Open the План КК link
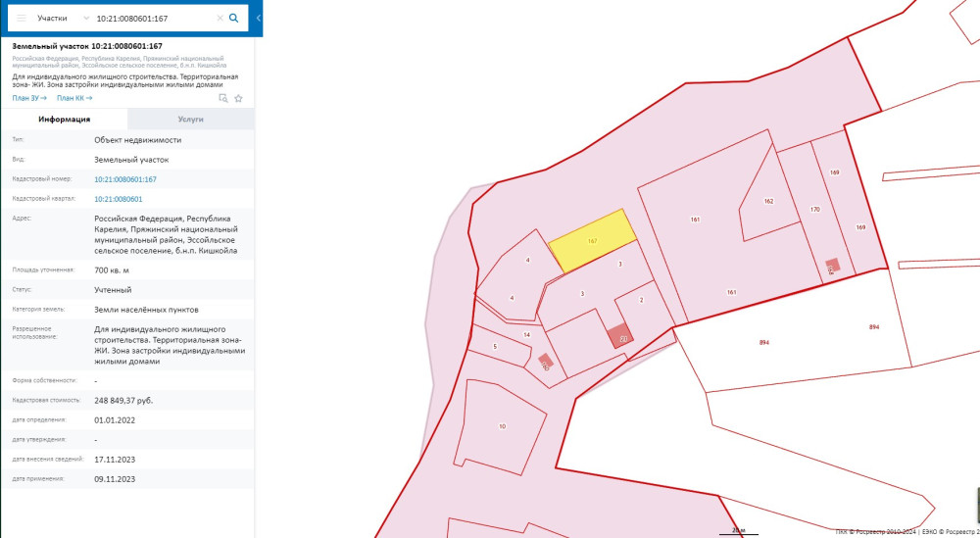Screen dimensions: 980x538 pyautogui.click(x=74, y=98)
